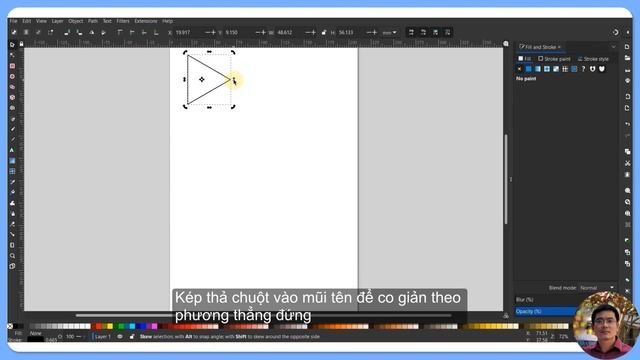Close the Fill and Stroke tab

tap(559, 47)
